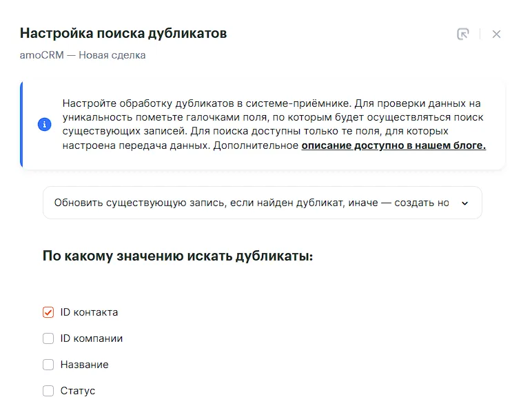Check the Статус checkbox

coord(48,391)
